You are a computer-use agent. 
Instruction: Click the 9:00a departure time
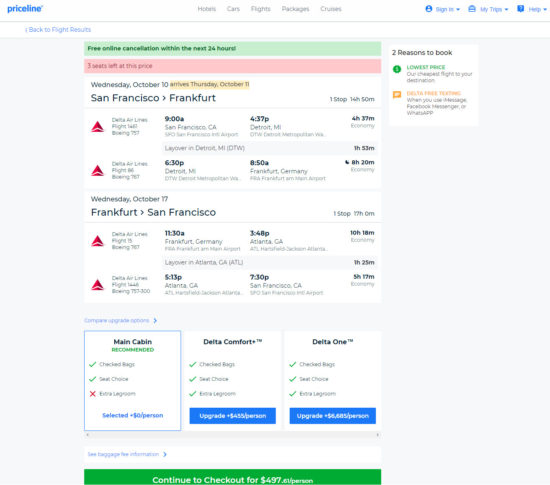[174, 119]
